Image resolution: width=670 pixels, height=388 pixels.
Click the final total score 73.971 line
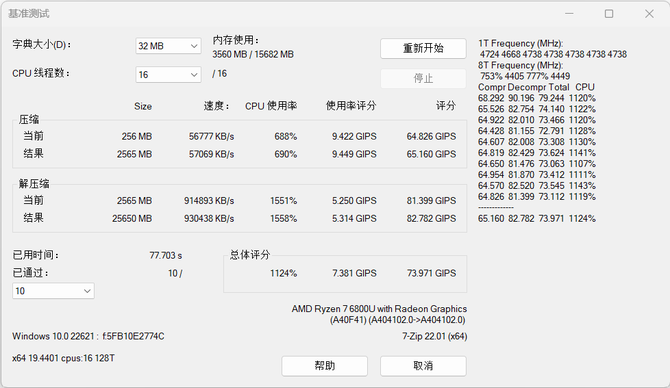click(x=537, y=218)
